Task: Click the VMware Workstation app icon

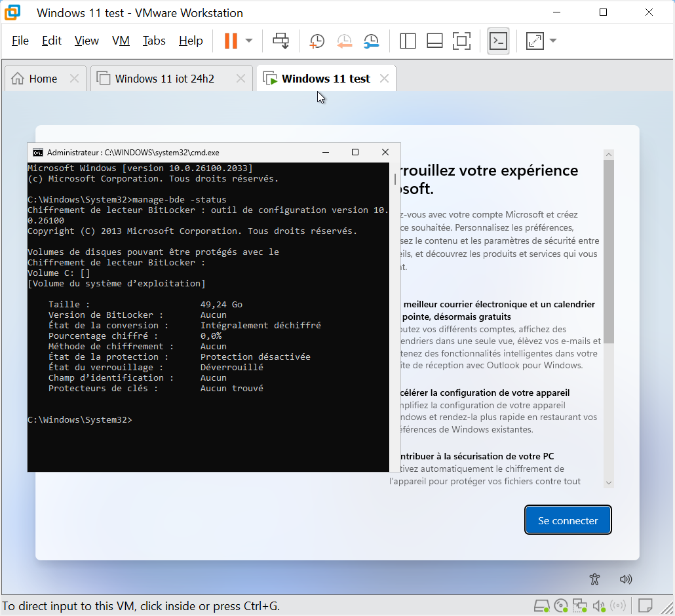Action: [x=12, y=12]
